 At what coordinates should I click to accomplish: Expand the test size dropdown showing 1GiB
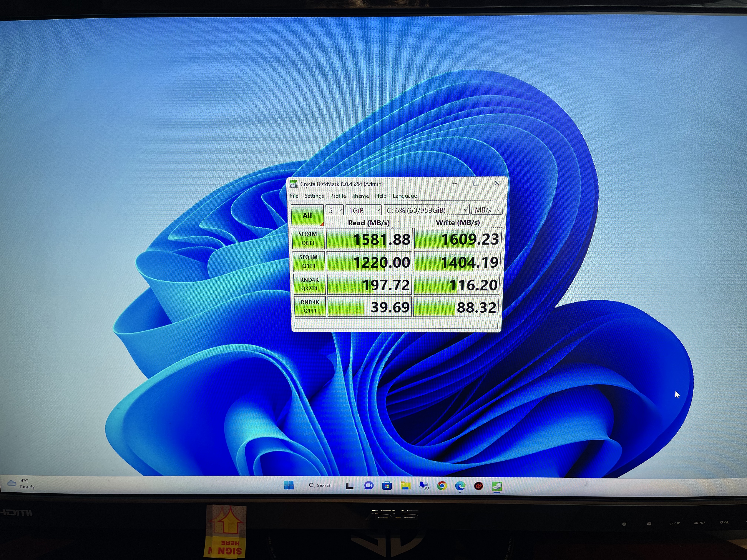click(x=364, y=210)
